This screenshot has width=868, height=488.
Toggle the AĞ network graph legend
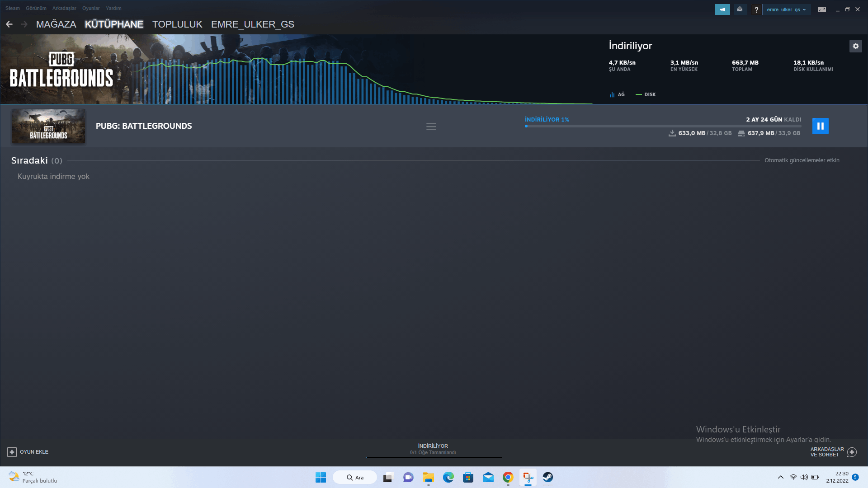tap(617, 94)
